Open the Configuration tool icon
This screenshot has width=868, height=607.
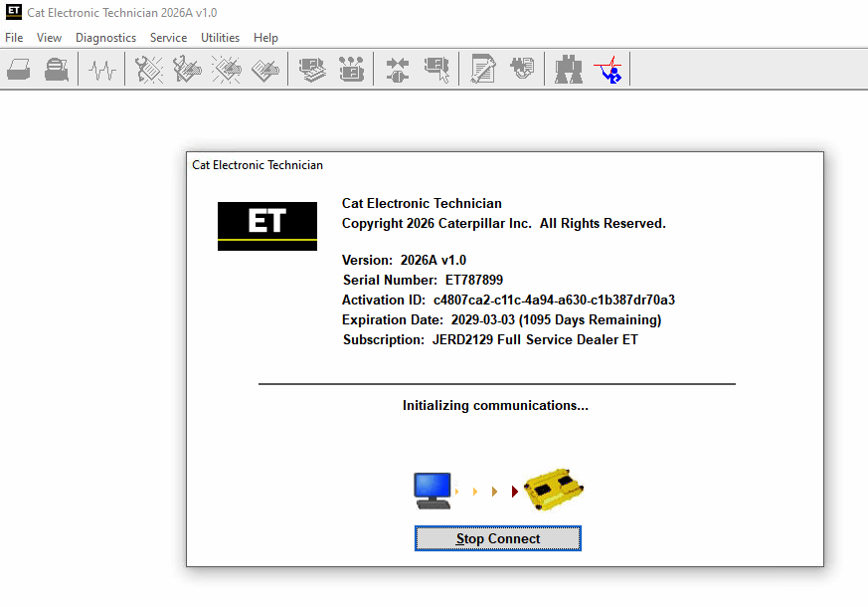click(x=351, y=70)
